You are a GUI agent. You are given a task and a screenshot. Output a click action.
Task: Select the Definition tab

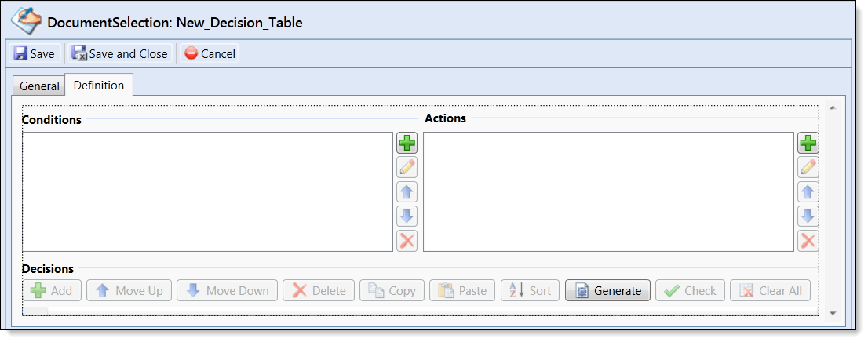coord(99,85)
